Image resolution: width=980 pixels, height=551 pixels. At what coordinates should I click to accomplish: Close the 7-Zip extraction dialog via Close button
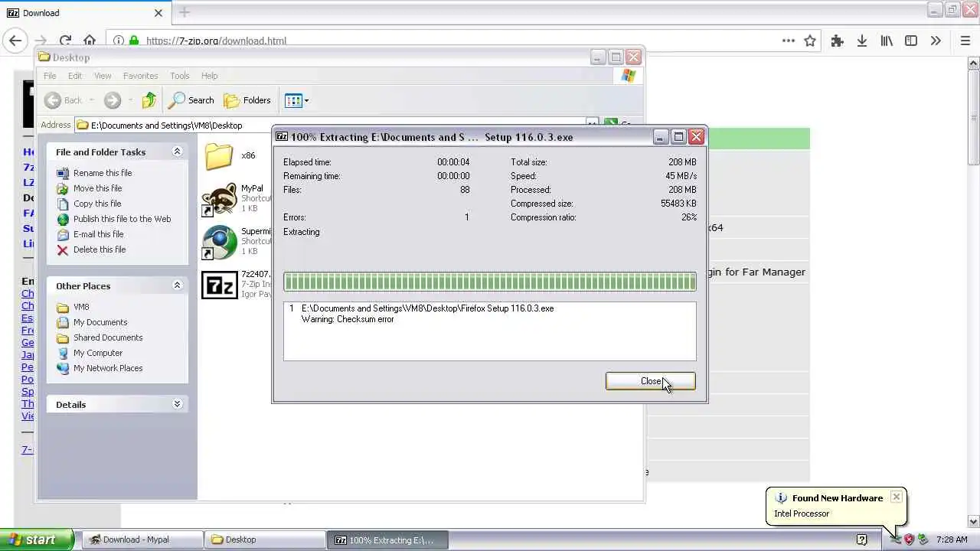(x=650, y=381)
